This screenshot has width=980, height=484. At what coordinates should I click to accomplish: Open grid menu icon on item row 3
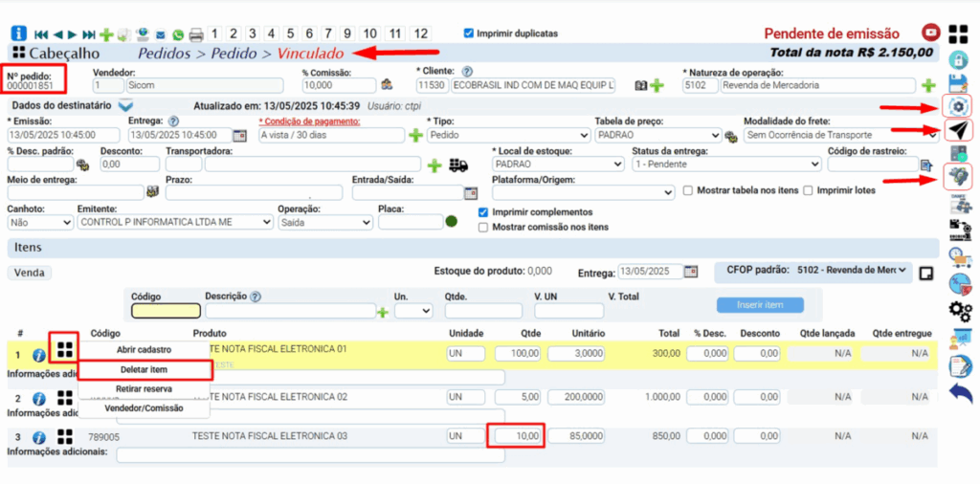(64, 436)
